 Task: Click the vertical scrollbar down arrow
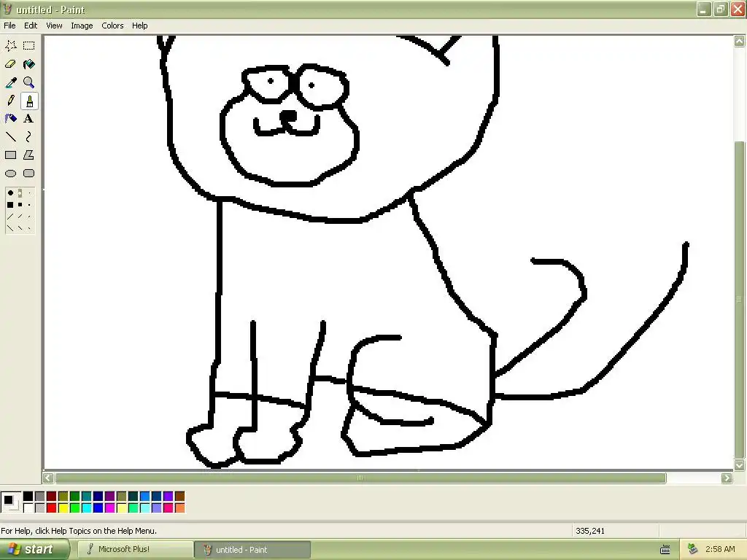(740, 464)
